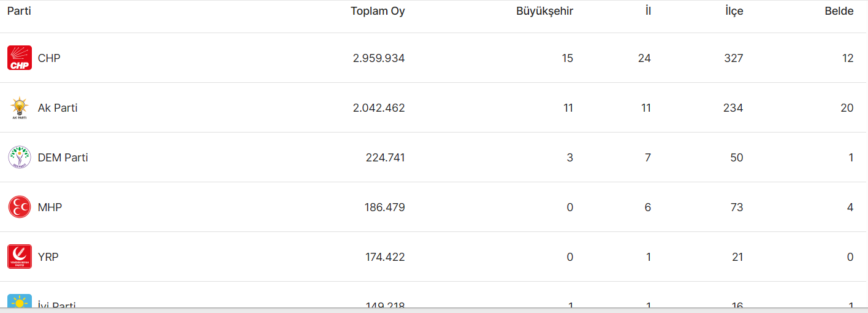Select the YRP party name
This screenshot has height=313, width=868.
click(48, 257)
